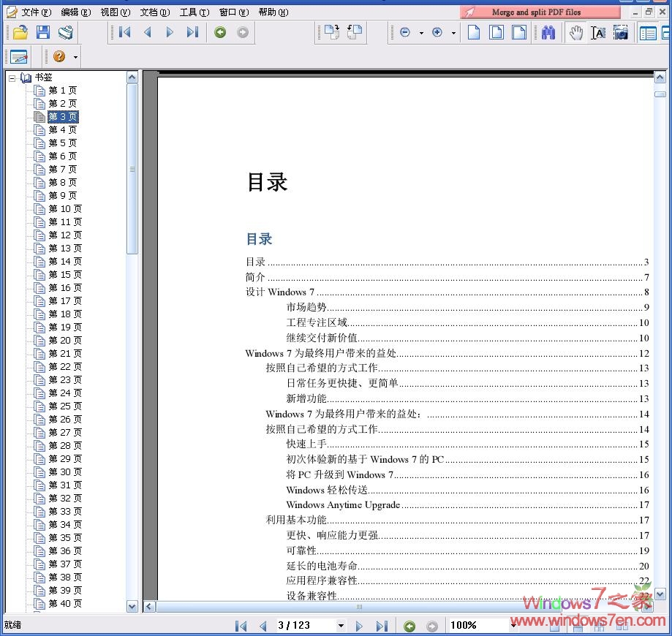The width and height of the screenshot is (672, 636).
Task: Activate the Text Select tool
Action: [x=599, y=32]
